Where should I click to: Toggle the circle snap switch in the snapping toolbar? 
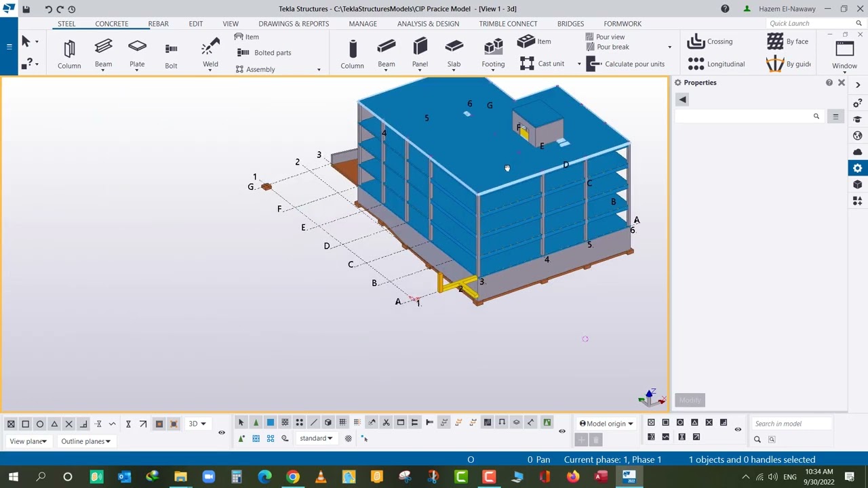(40, 424)
